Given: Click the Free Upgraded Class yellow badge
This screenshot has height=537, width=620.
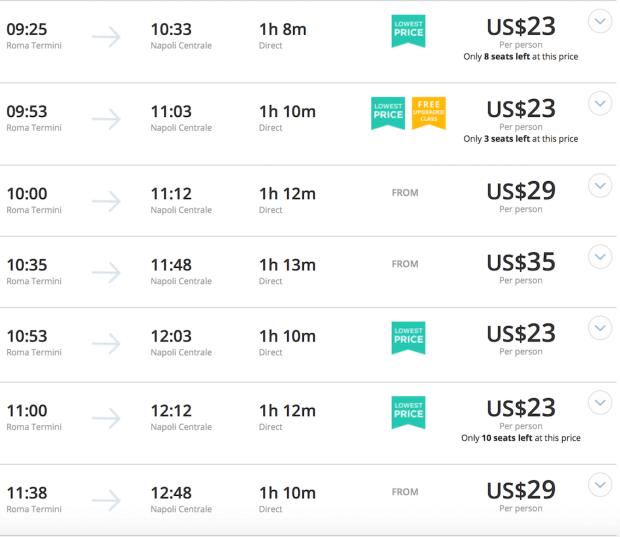Looking at the screenshot, I should coord(429,113).
